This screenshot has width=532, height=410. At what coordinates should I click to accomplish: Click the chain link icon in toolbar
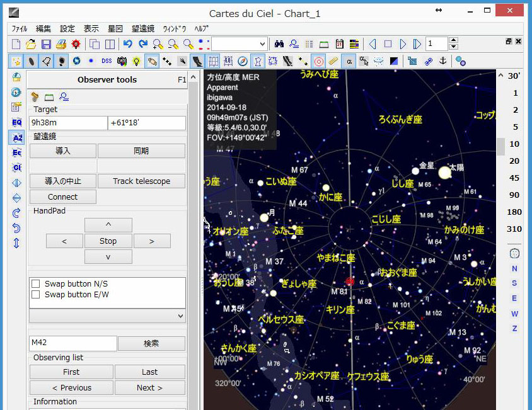point(428,61)
